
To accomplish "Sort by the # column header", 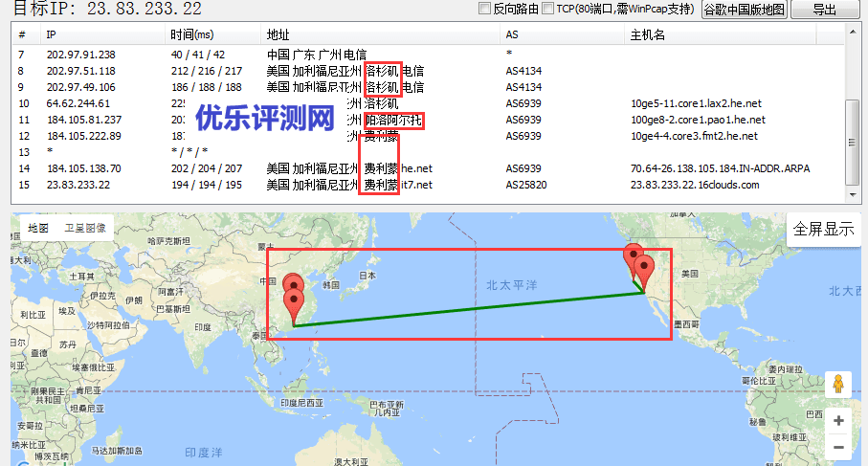I will (x=26, y=34).
